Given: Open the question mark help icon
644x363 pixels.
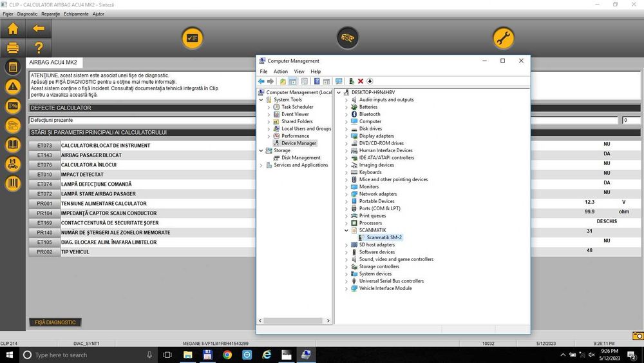Looking at the screenshot, I should pyautogui.click(x=39, y=48).
